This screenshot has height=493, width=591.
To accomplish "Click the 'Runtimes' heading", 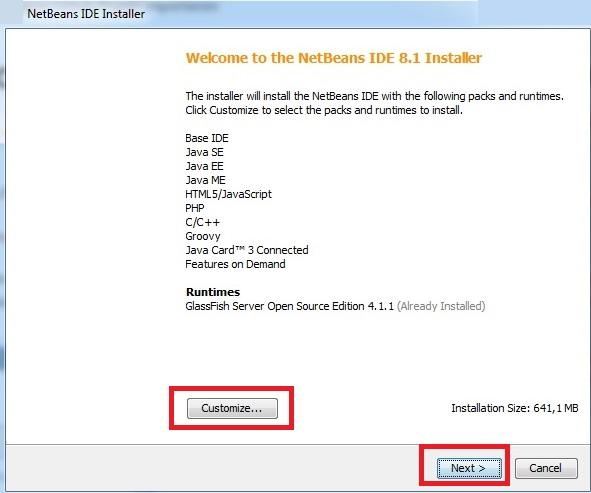I will [x=213, y=292].
